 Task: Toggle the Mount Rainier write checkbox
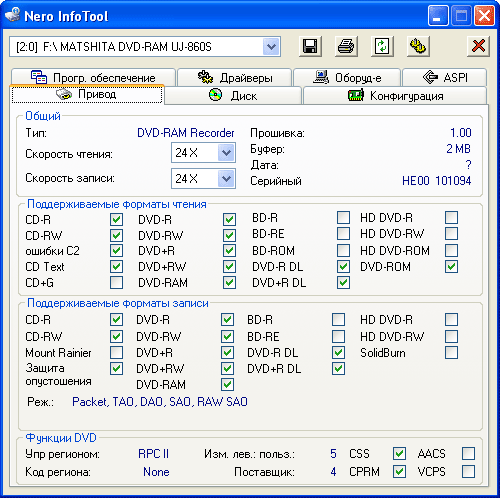pyautogui.click(x=116, y=353)
